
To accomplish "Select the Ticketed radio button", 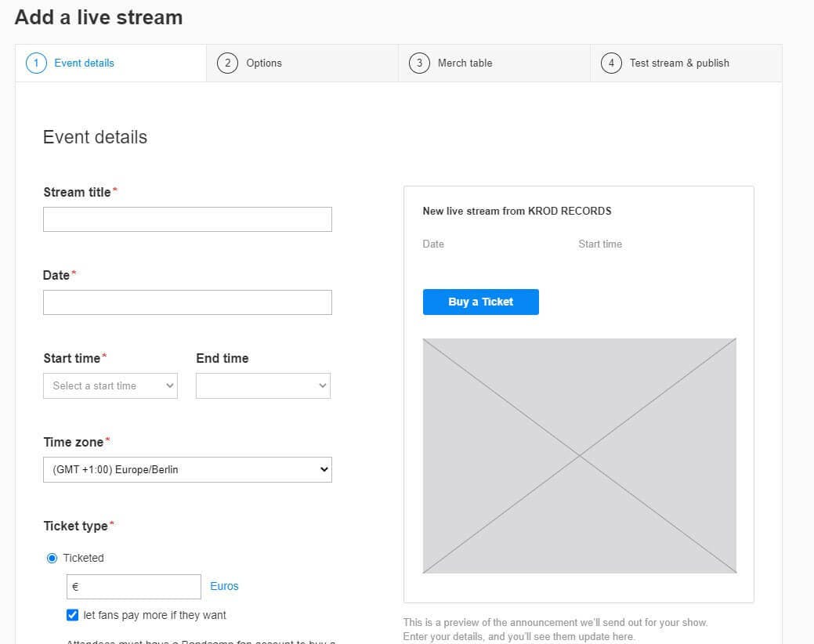I will [x=52, y=558].
